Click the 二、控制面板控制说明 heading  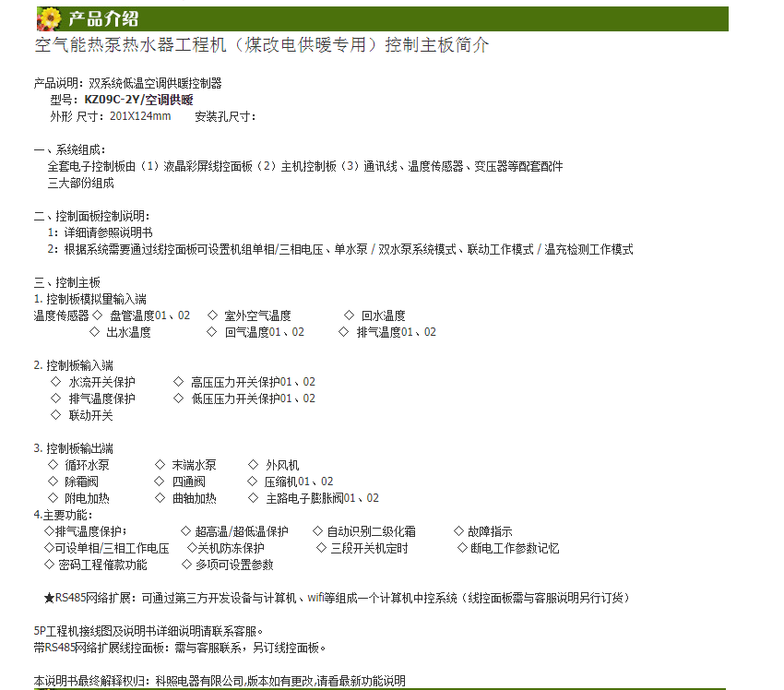(x=92, y=216)
